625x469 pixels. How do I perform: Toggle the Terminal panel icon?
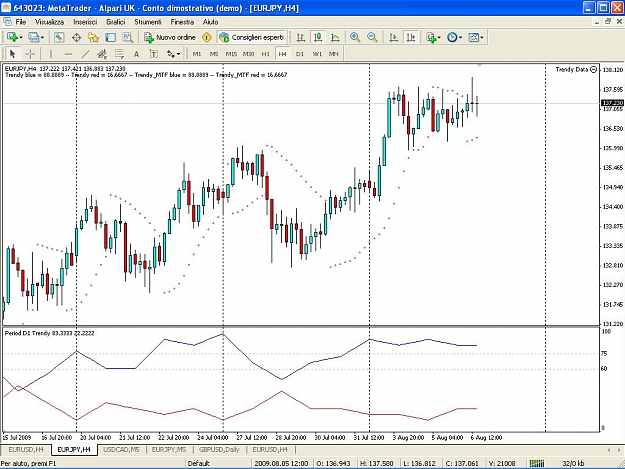point(110,37)
